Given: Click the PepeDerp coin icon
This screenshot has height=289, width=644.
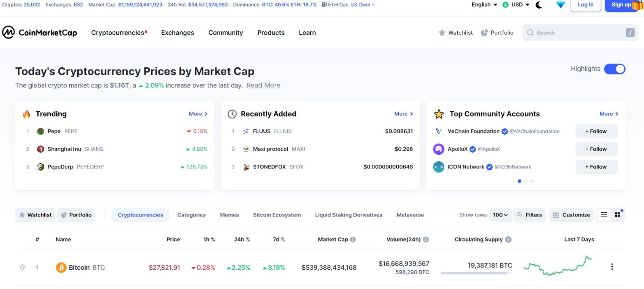Looking at the screenshot, I should 40,167.
